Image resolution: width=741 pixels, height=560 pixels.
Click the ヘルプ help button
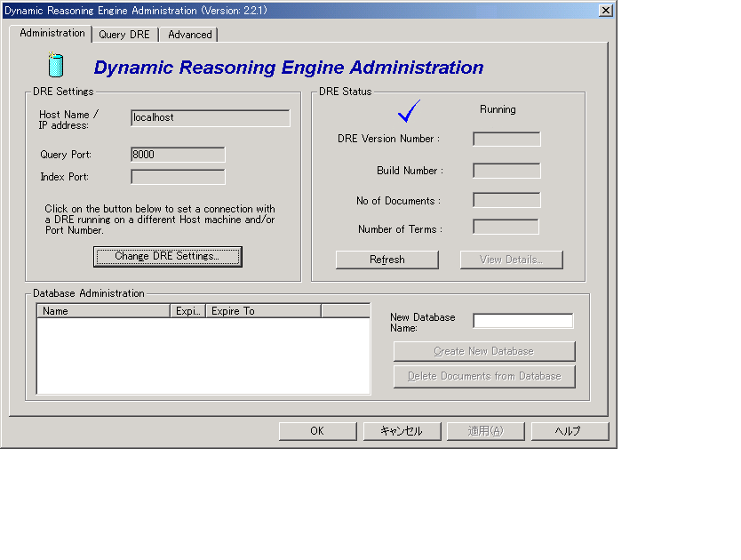(570, 431)
